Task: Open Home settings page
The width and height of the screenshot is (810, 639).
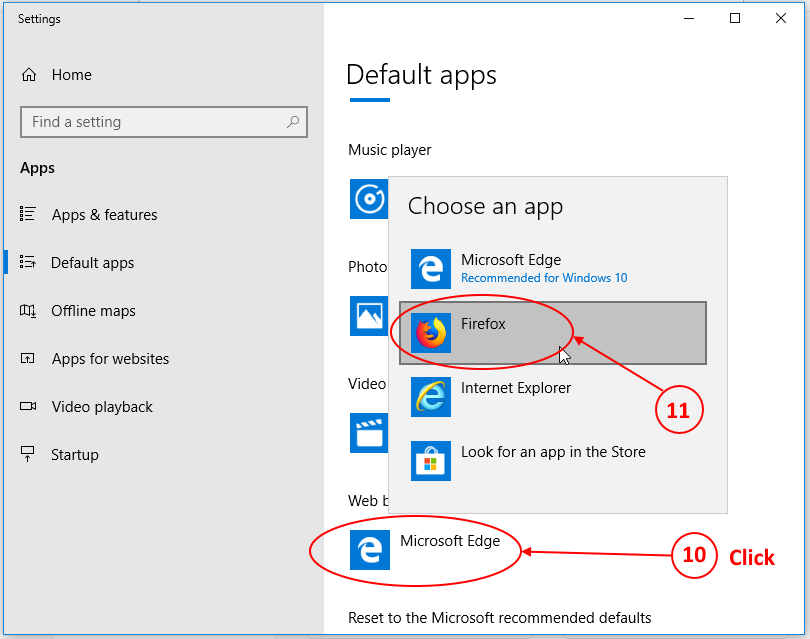Action: coord(72,75)
